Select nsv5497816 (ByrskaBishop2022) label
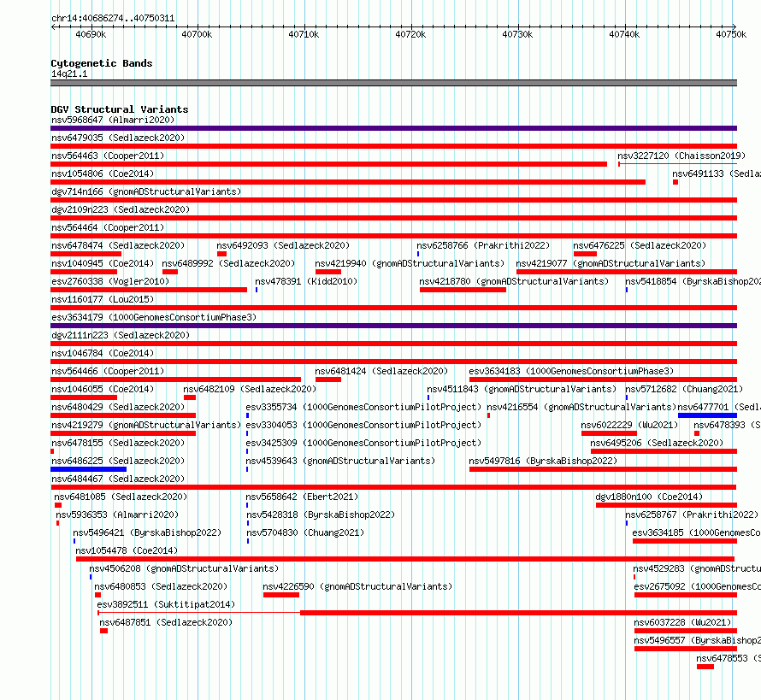 (x=543, y=461)
